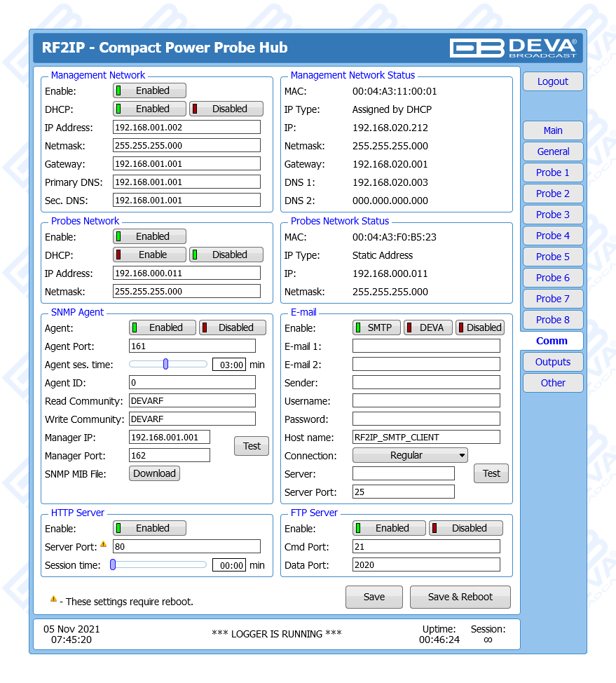Viewport: 616px width, 683px height.
Task: Disable the FTP Server
Action: tap(466, 528)
